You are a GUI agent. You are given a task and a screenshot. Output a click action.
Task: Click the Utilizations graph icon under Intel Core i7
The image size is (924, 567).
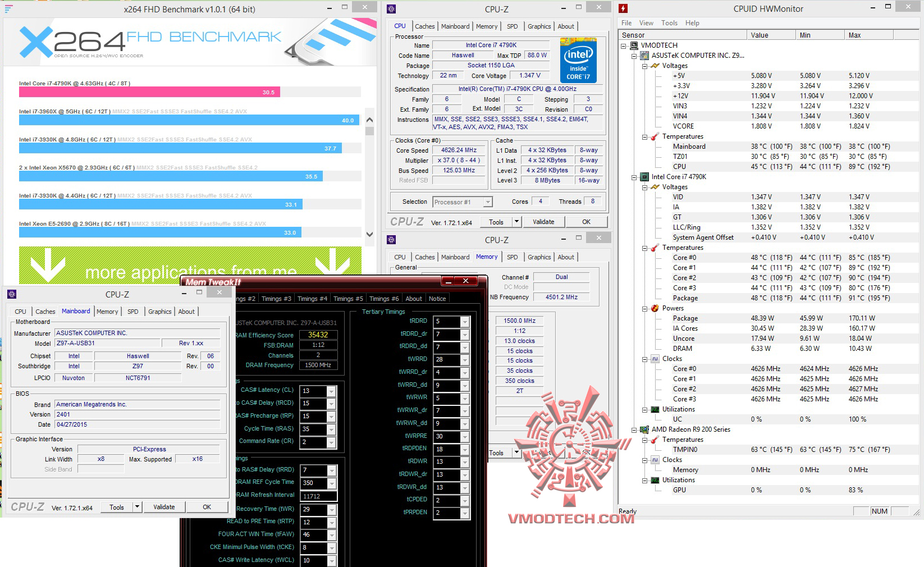655,409
